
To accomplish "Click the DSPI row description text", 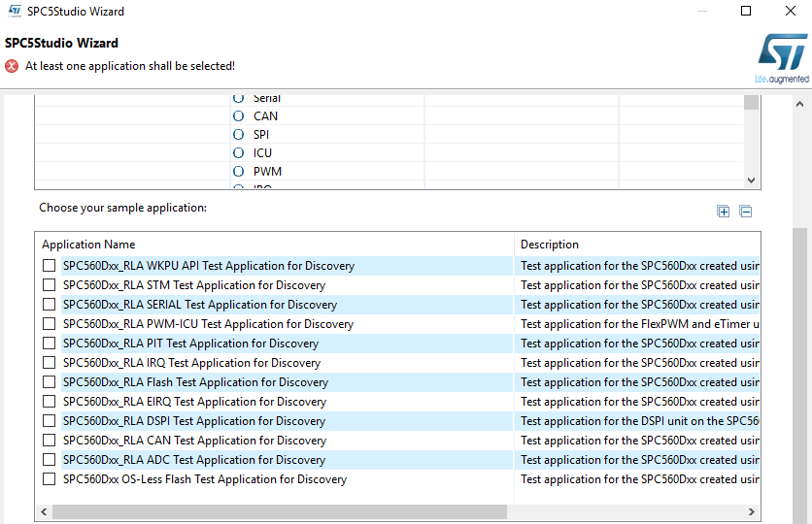I will [640, 421].
